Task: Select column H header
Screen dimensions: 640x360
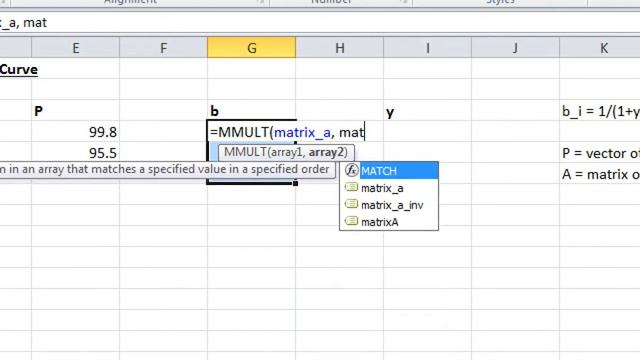Action: pyautogui.click(x=340, y=48)
